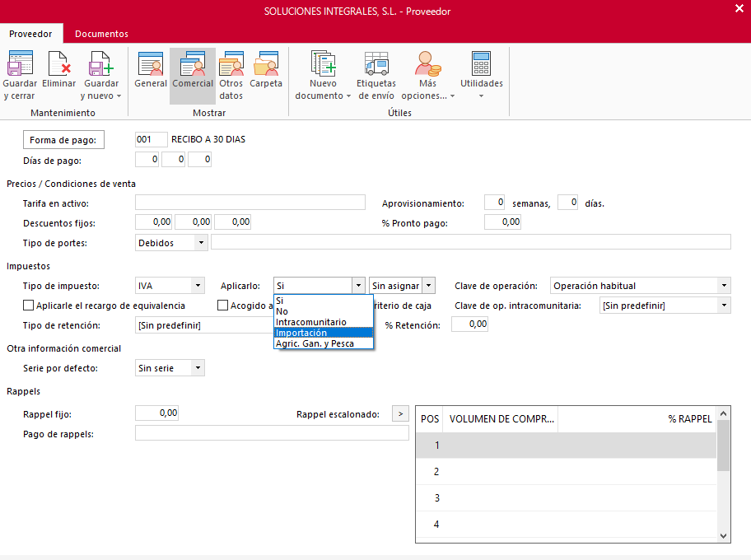Select Agric. Gan. y Pesca option

tap(324, 343)
